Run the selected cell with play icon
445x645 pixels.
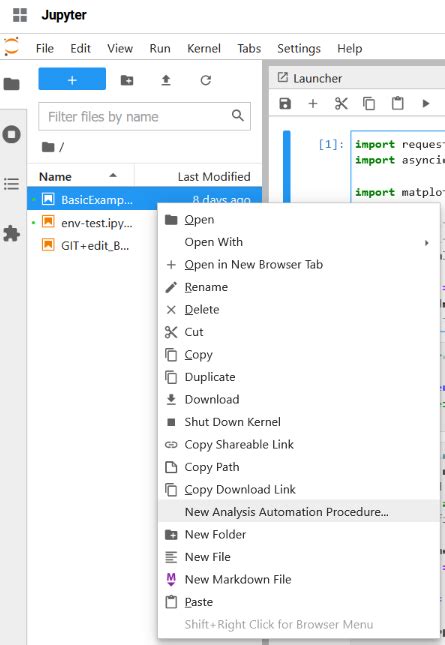tap(426, 103)
